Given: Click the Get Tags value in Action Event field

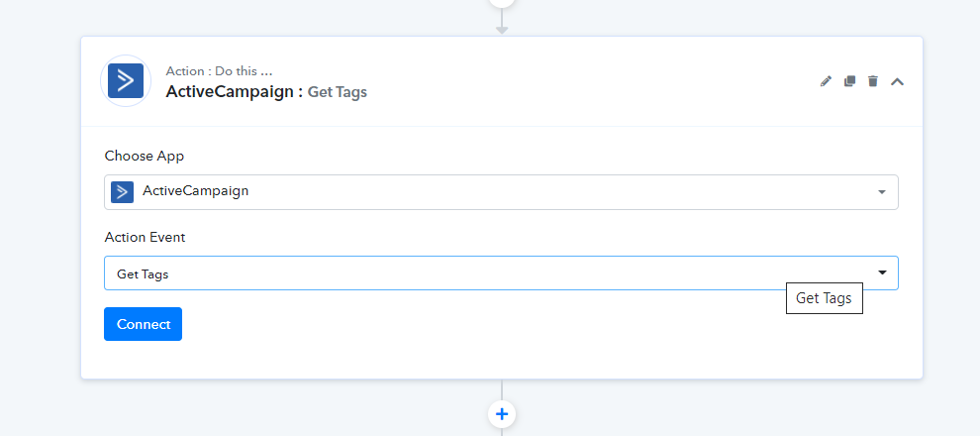Looking at the screenshot, I should click(x=143, y=273).
